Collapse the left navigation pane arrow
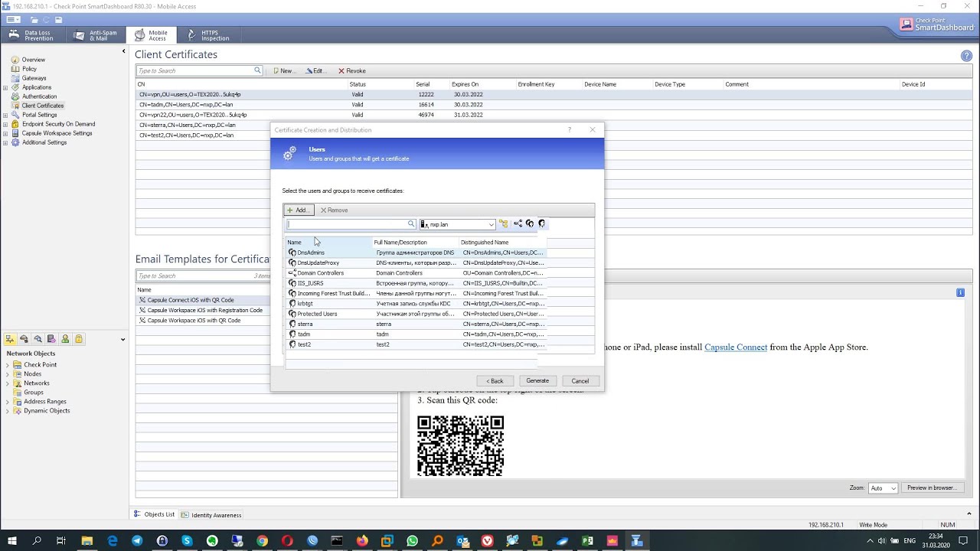The height and width of the screenshot is (551, 980). (123, 51)
